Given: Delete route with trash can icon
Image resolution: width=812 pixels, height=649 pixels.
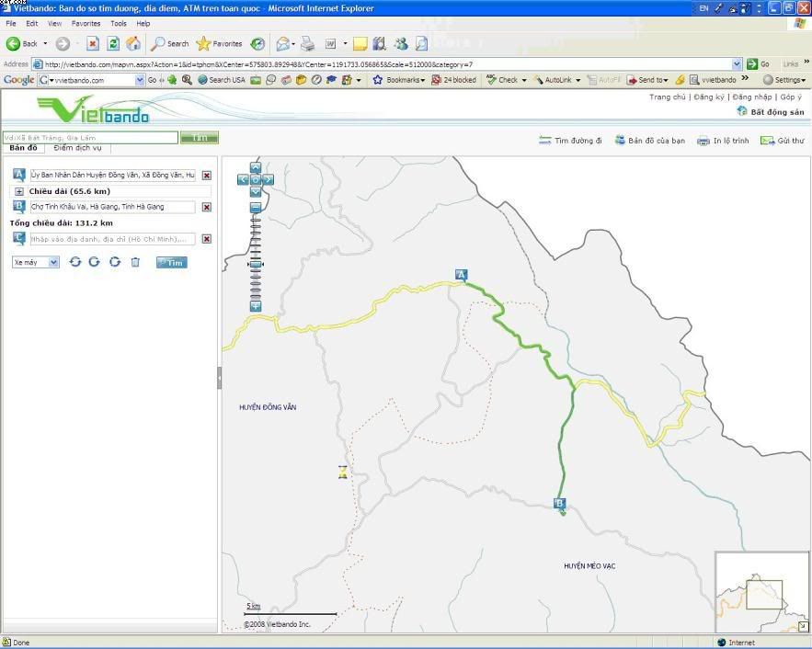Looking at the screenshot, I should click(x=135, y=262).
